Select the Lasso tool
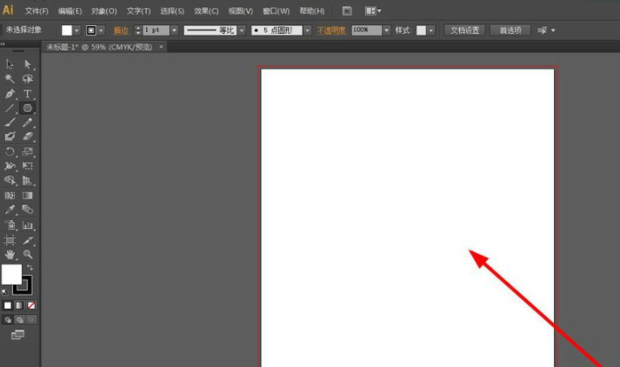The image size is (620, 367). coord(27,79)
